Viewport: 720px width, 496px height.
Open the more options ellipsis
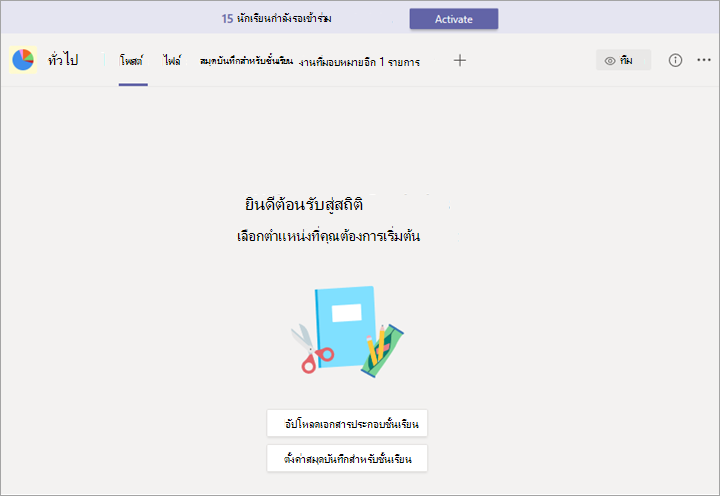(704, 60)
